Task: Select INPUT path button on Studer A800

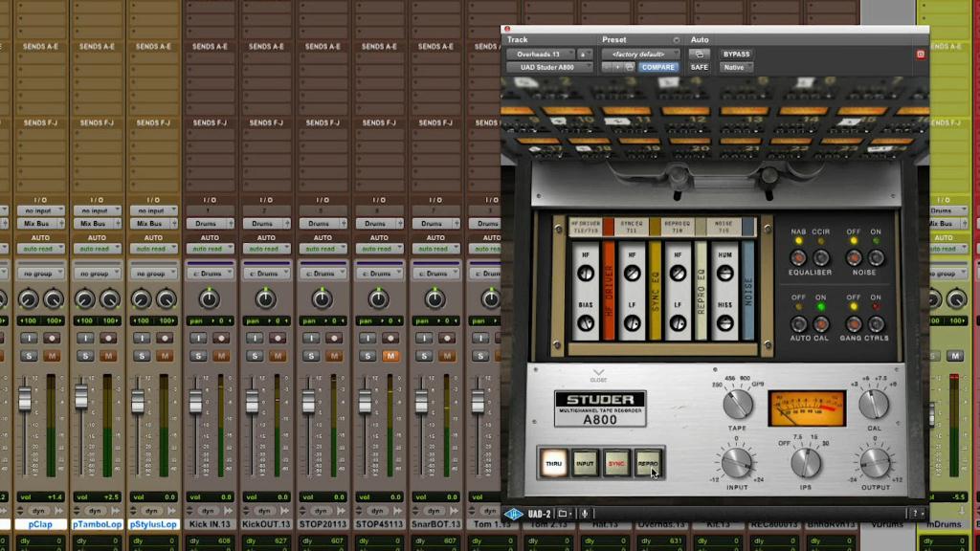Action: pyautogui.click(x=585, y=464)
